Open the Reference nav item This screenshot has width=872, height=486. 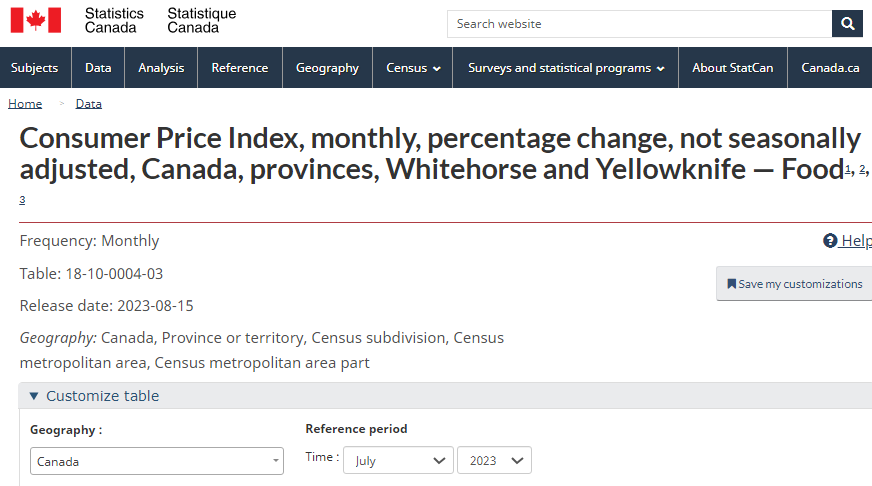240,68
